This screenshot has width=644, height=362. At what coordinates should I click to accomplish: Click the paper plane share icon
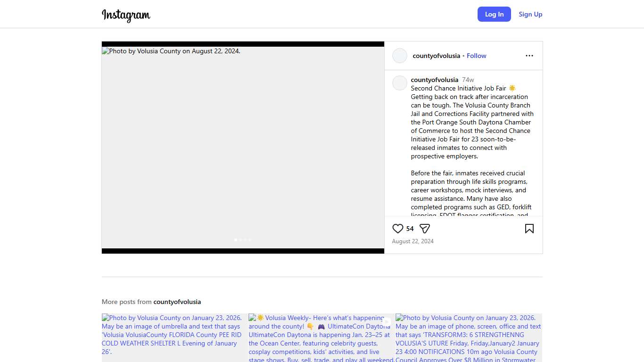(x=424, y=229)
